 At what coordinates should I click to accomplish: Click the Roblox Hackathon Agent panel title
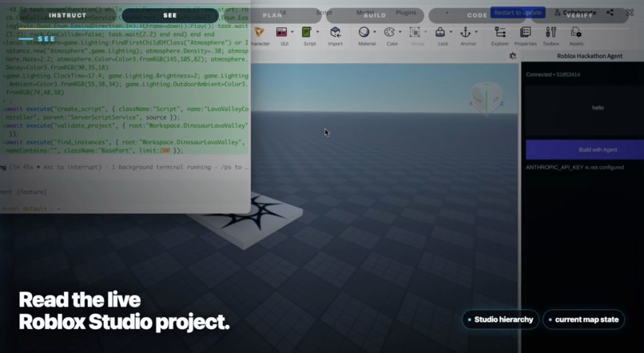coord(590,56)
